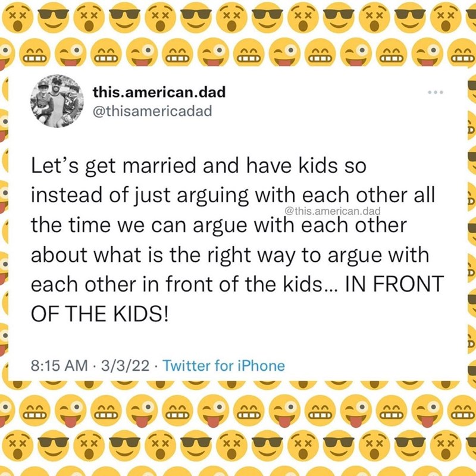Open the this.american.dad display name
The width and height of the screenshot is (476, 476).
(x=158, y=92)
